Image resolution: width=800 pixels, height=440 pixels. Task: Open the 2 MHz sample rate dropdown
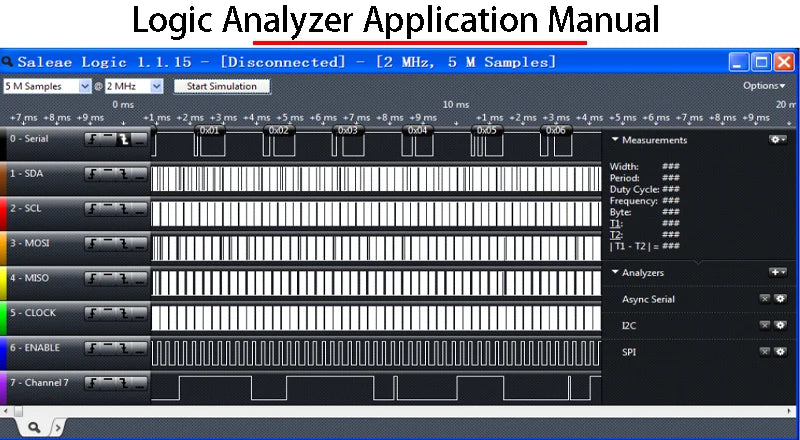point(134,86)
